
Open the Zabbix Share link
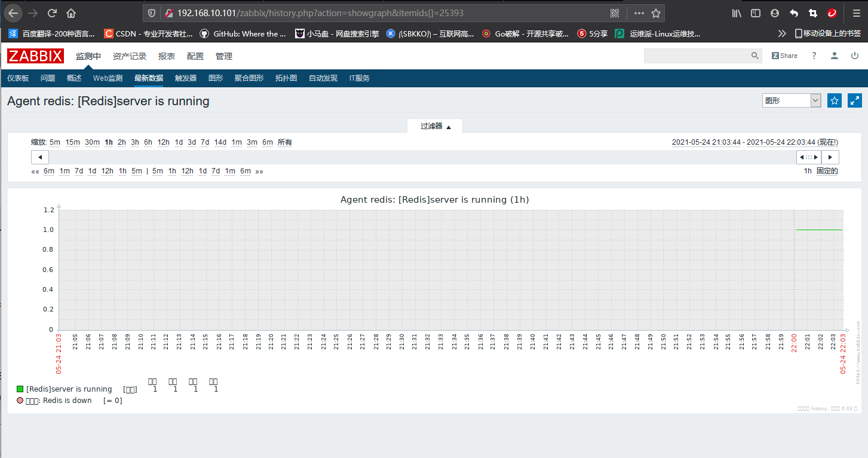pos(784,56)
